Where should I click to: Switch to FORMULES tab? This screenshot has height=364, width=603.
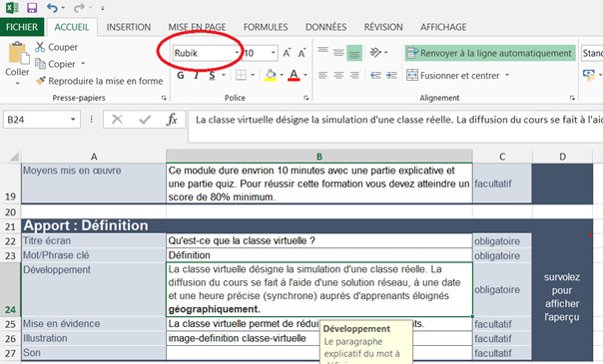pos(266,27)
